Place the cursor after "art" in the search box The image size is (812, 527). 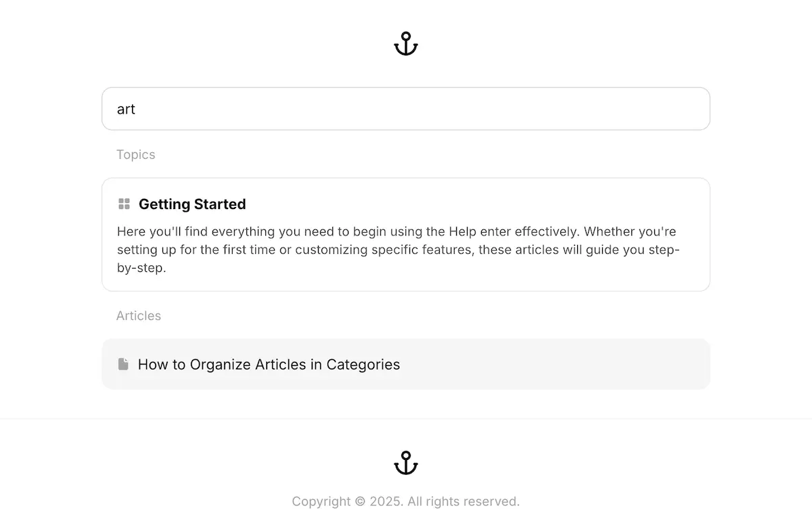click(137, 109)
